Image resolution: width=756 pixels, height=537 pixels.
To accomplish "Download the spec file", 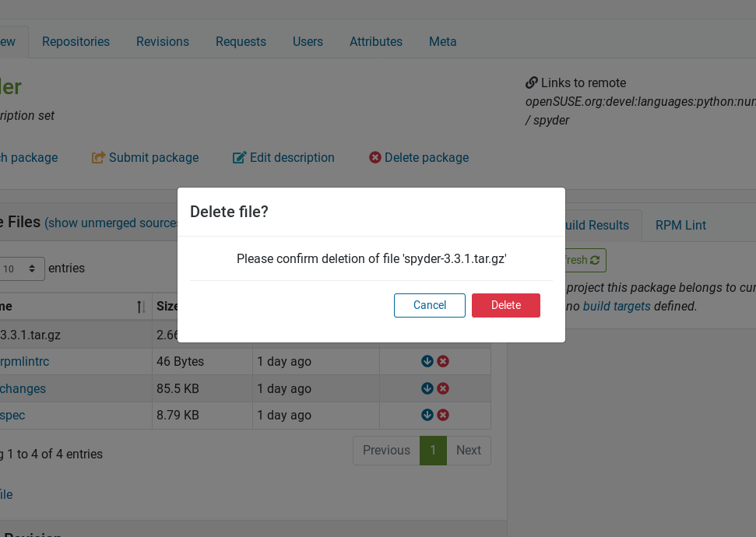I will (427, 415).
